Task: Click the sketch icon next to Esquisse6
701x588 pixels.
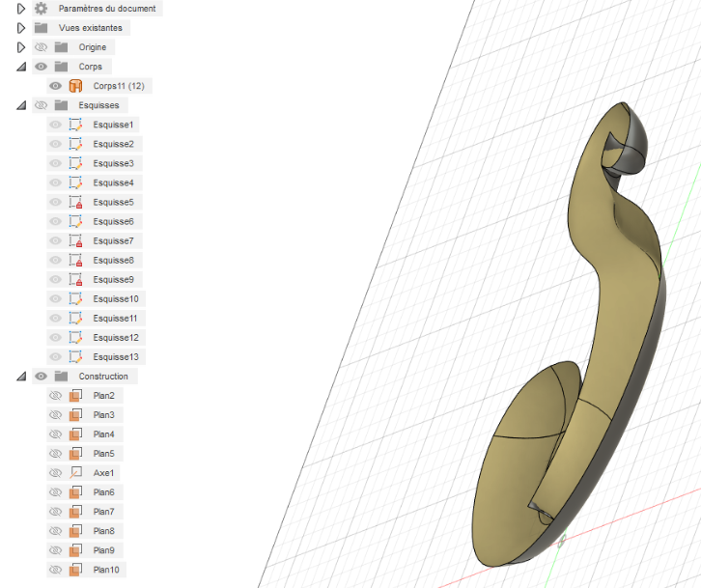Action: 75,221
